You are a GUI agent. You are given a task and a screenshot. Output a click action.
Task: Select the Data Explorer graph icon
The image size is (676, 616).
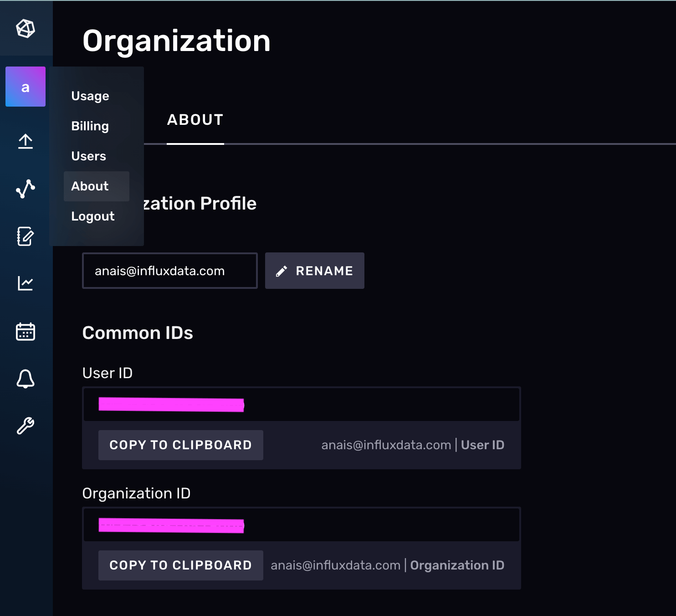click(26, 189)
